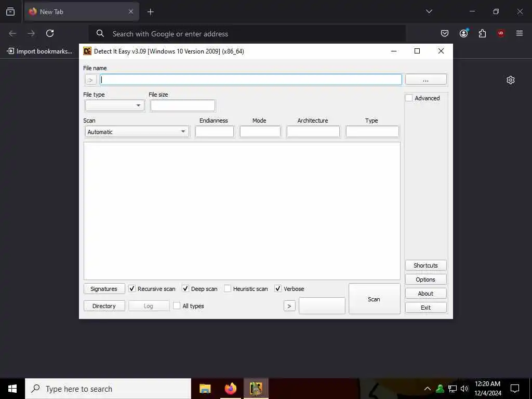The image size is (532, 399).
Task: Click the Endianness field
Action: point(215,131)
